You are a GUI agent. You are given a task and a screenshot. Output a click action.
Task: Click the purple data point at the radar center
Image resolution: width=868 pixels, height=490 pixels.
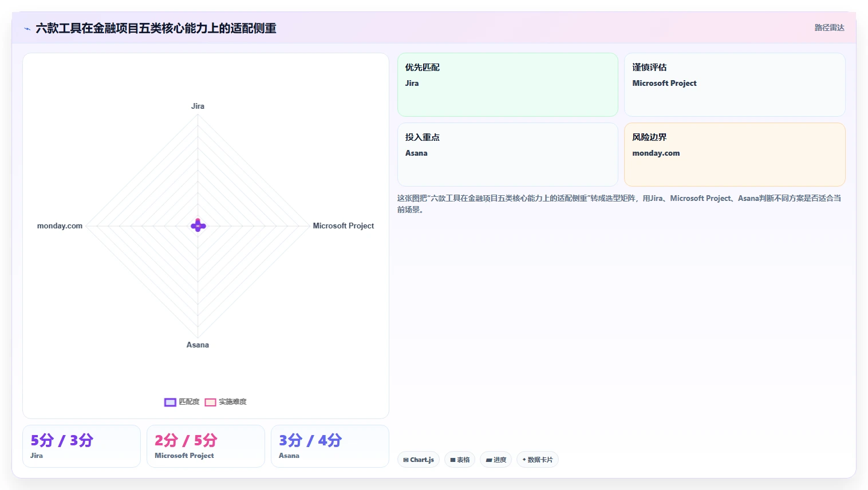click(x=198, y=226)
